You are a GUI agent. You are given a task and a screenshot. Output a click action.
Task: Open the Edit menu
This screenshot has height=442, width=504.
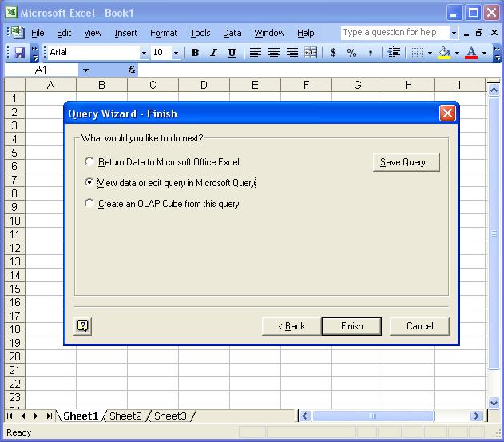click(x=64, y=33)
